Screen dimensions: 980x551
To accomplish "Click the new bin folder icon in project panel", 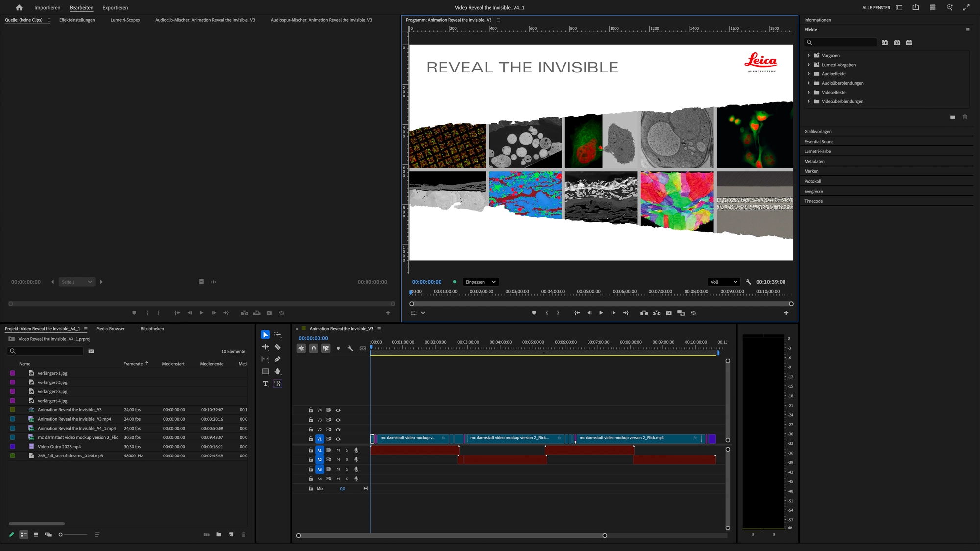I will (219, 534).
